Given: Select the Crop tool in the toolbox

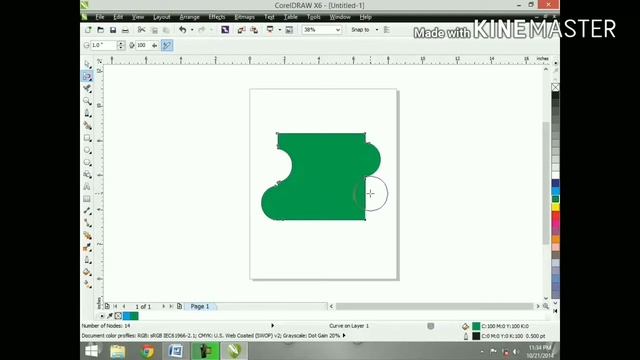Looking at the screenshot, I should pyautogui.click(x=87, y=89).
